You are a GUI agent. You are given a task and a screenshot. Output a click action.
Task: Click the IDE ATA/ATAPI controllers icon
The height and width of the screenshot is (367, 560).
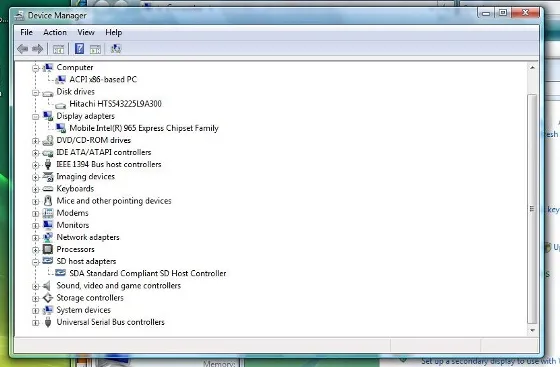(48, 153)
